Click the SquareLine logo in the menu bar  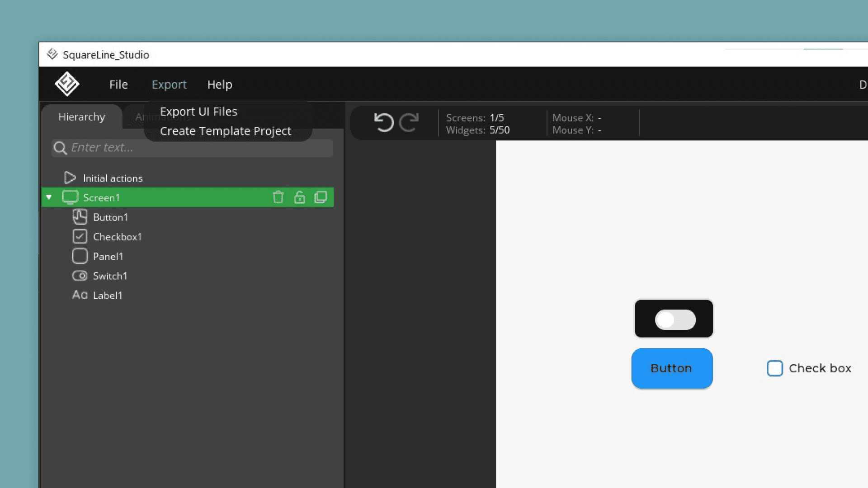point(67,84)
